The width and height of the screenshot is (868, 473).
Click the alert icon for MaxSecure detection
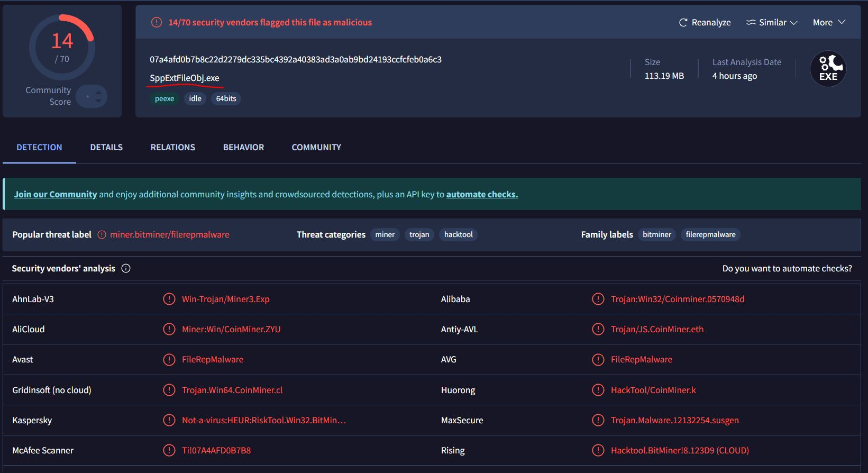tap(598, 420)
